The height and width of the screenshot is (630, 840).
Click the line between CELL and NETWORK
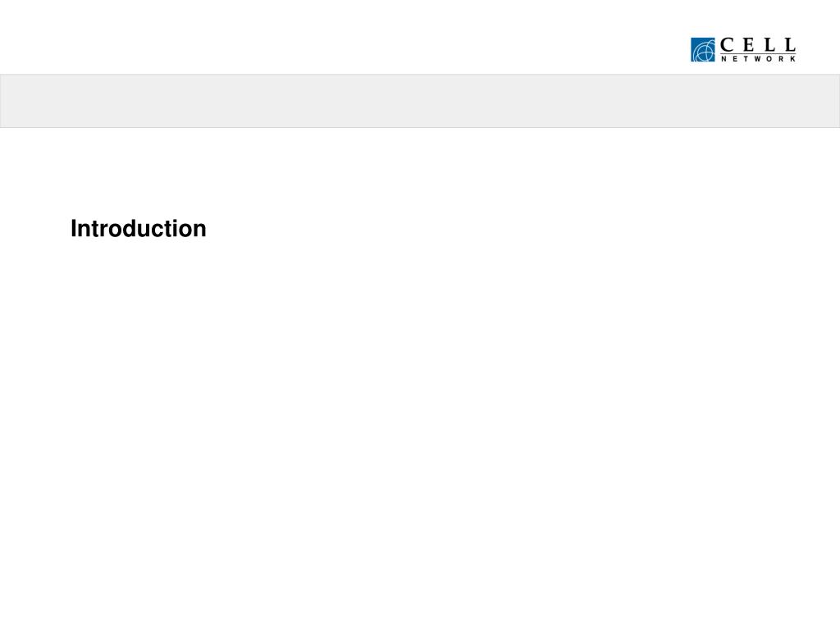pos(758,53)
